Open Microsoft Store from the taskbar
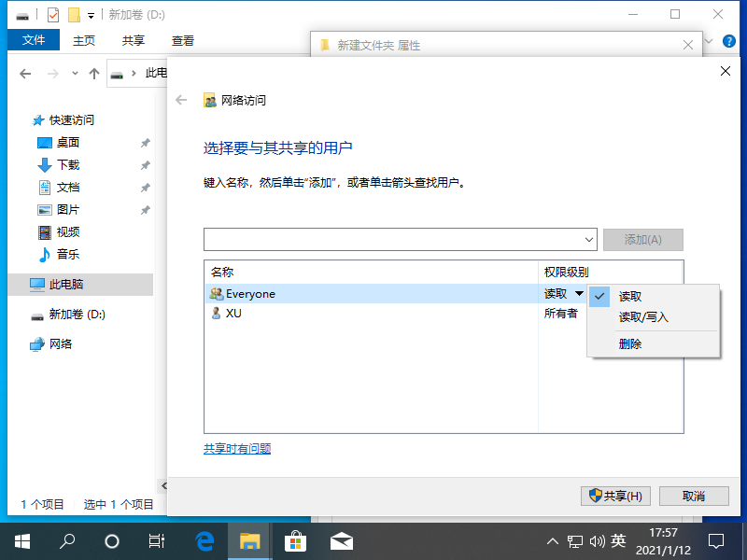The width and height of the screenshot is (747, 560). [296, 540]
